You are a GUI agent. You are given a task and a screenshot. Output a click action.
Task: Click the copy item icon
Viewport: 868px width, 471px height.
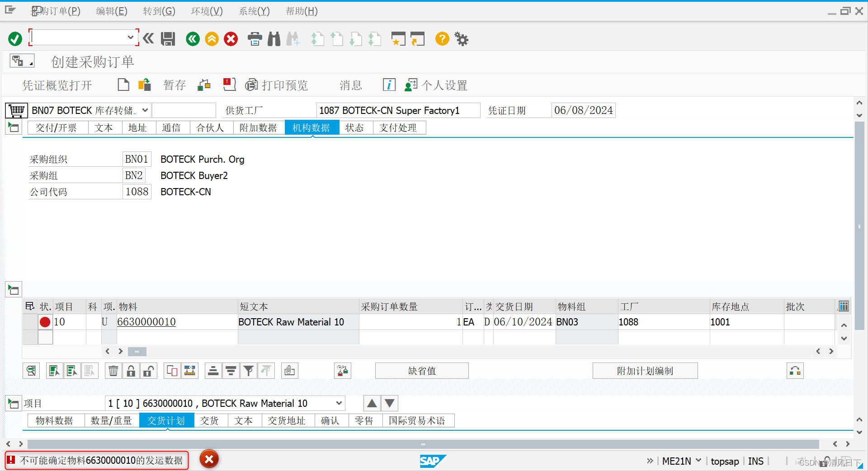pos(172,371)
